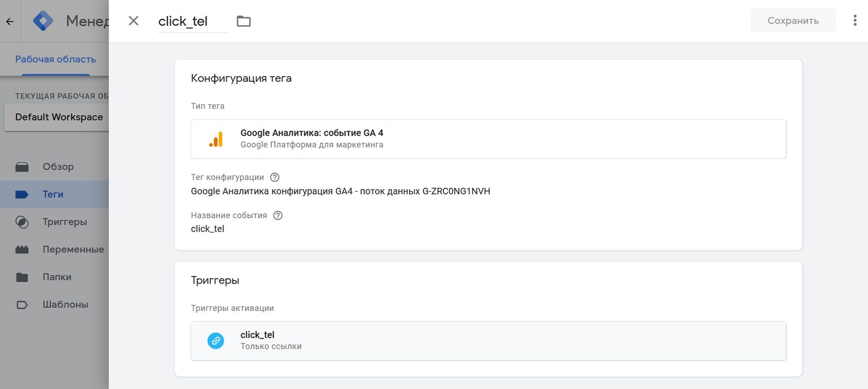Select the Google Аналитика GA 4 tag type box

[488, 139]
